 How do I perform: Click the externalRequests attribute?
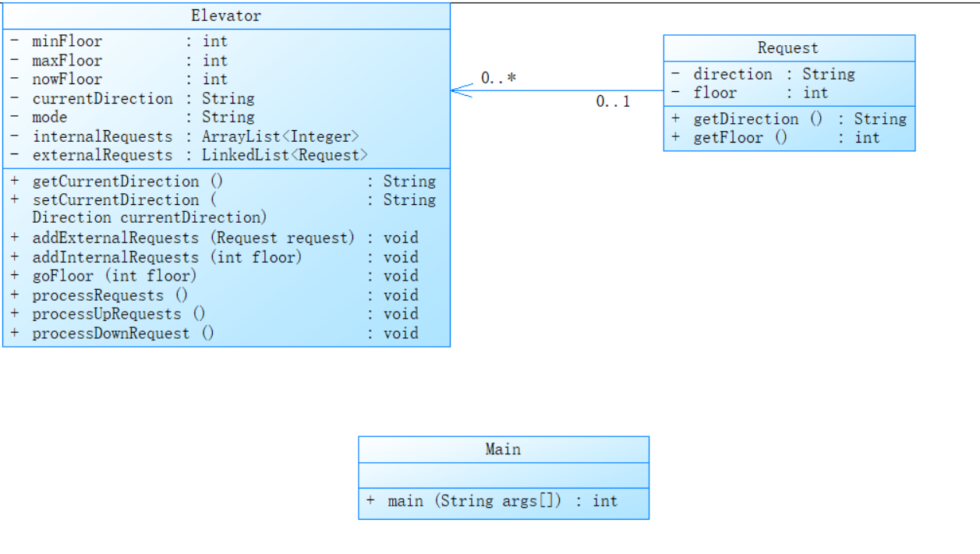coord(102,156)
